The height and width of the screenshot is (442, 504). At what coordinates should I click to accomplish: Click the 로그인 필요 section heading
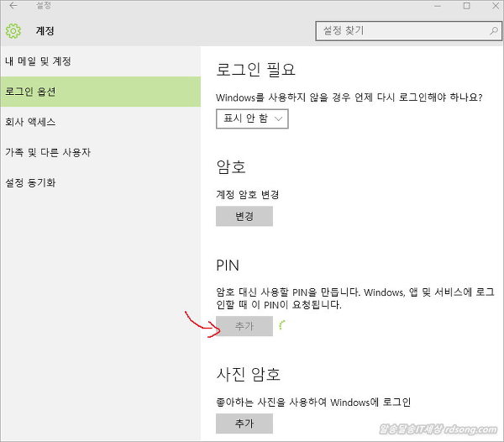[x=256, y=69]
